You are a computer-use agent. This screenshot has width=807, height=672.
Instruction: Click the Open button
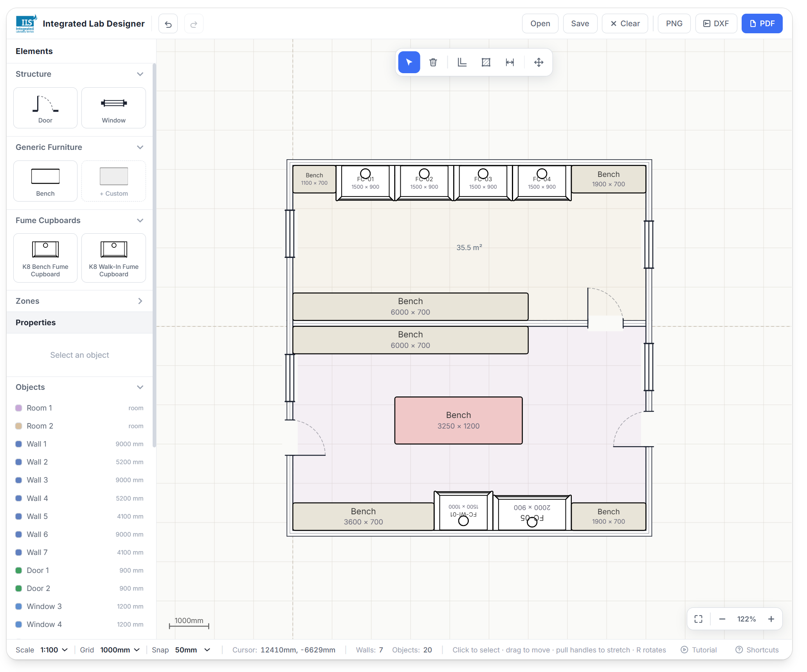pos(540,23)
